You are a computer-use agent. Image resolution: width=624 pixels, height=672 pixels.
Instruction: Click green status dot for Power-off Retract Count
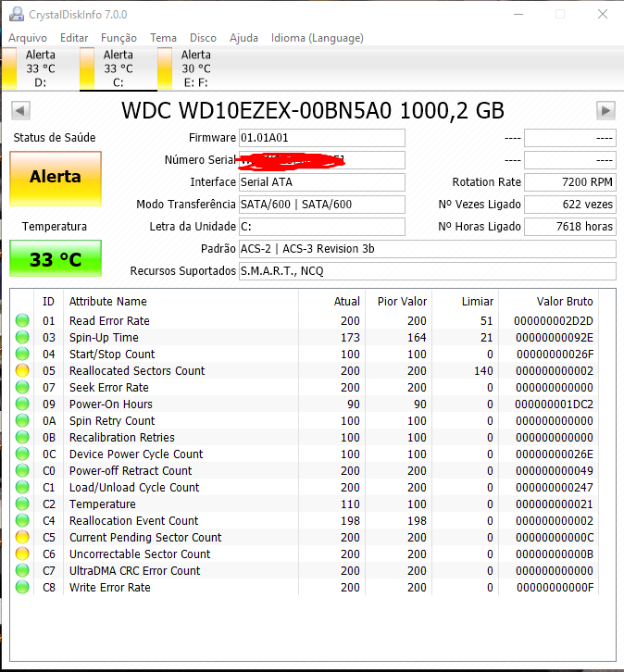[22, 470]
